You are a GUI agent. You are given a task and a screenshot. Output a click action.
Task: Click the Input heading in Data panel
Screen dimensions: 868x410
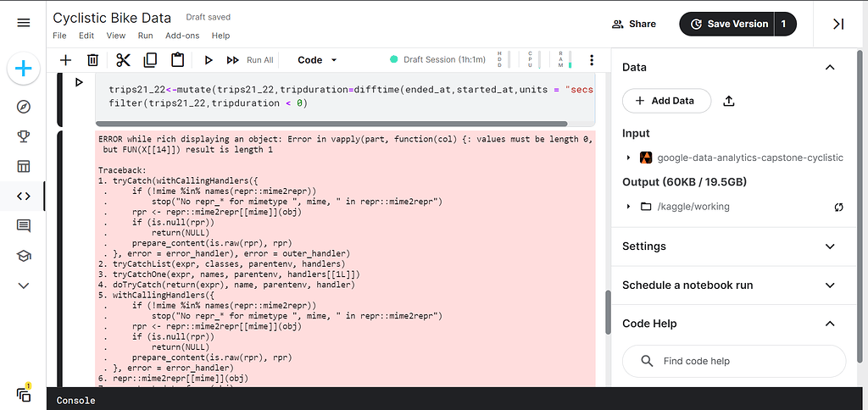[636, 133]
